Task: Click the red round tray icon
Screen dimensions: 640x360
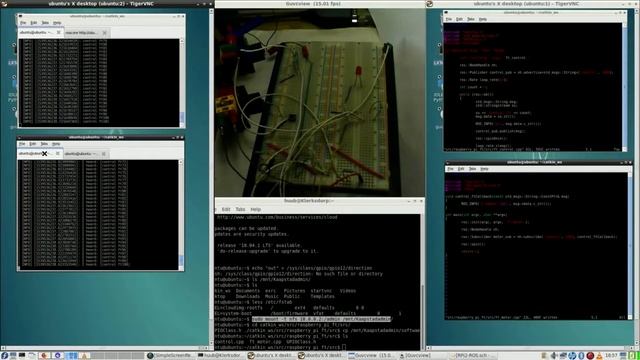Action: click(x=590, y=356)
